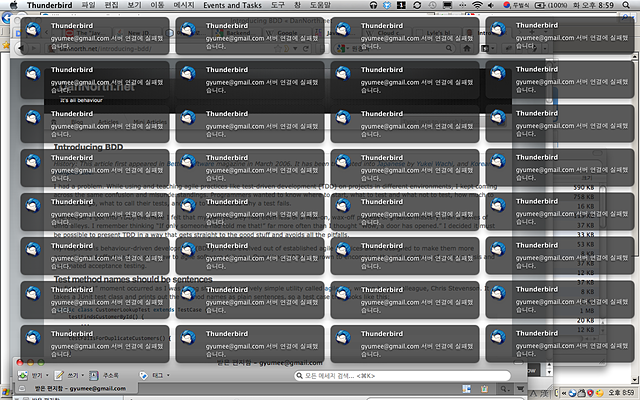640x400 pixels.
Task: Open the 도움말 menu
Action: point(320,5)
